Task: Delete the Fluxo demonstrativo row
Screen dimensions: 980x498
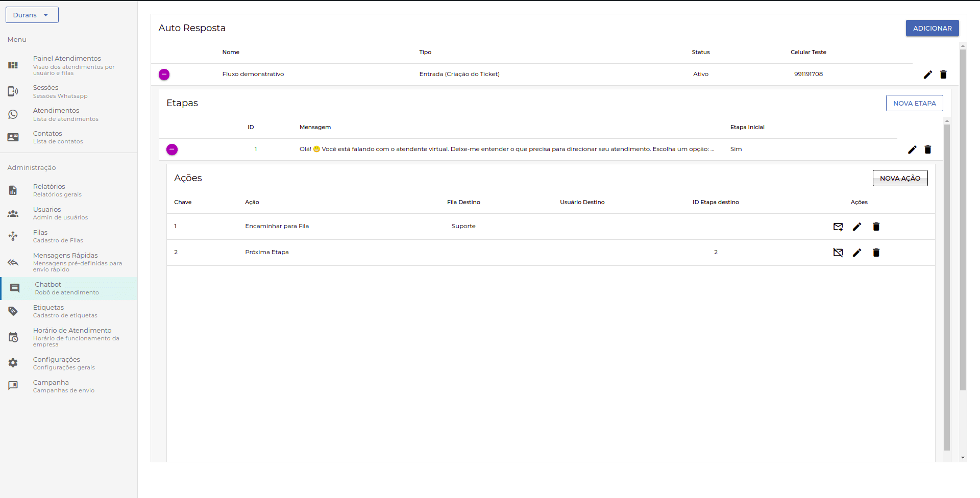Action: point(943,74)
